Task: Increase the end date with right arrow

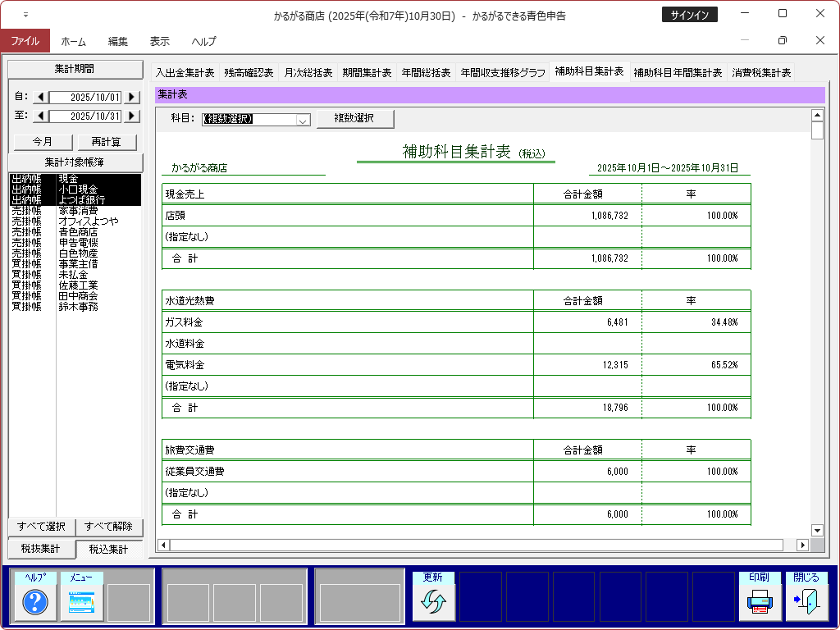Action: pos(131,116)
